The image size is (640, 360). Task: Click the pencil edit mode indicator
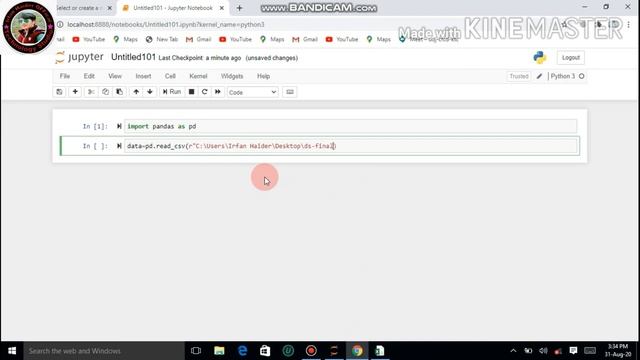539,76
